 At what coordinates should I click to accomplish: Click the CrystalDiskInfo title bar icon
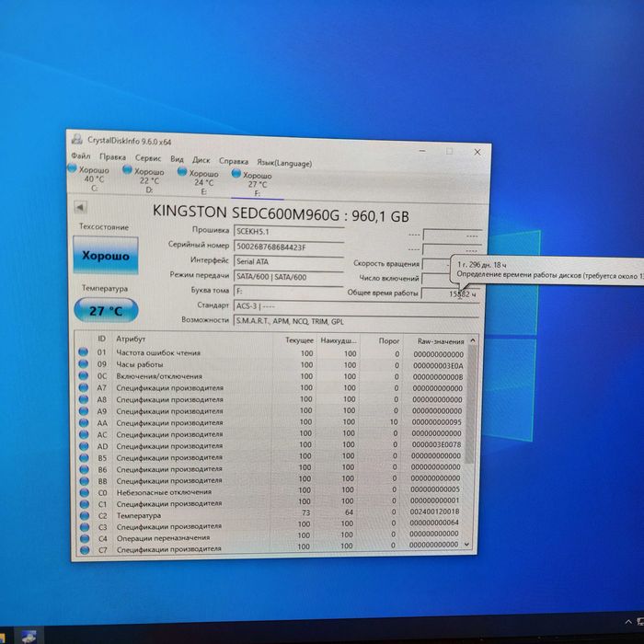tap(76, 138)
